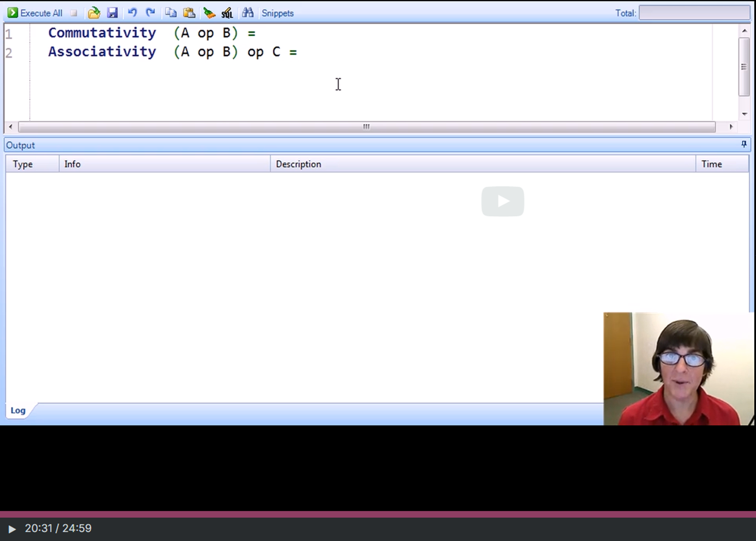Click the Time column header
756x541 pixels.
coord(722,164)
